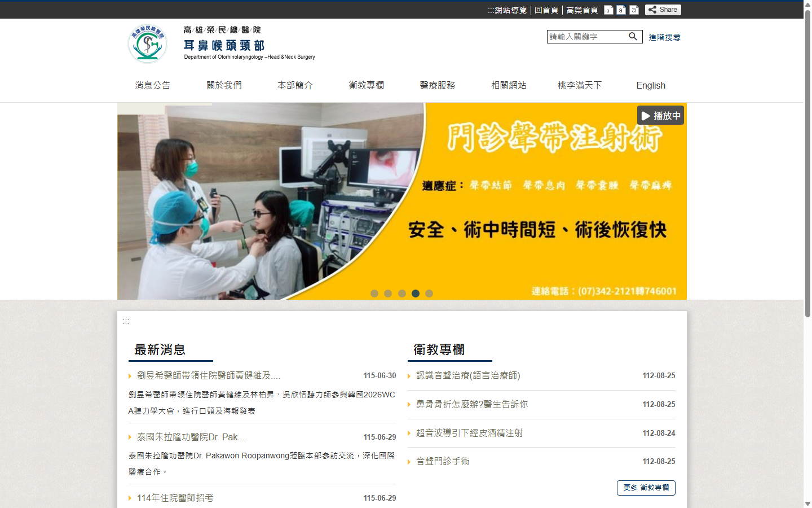Click the 回首頁 link
Screen dimensions: 812x508
click(x=546, y=10)
